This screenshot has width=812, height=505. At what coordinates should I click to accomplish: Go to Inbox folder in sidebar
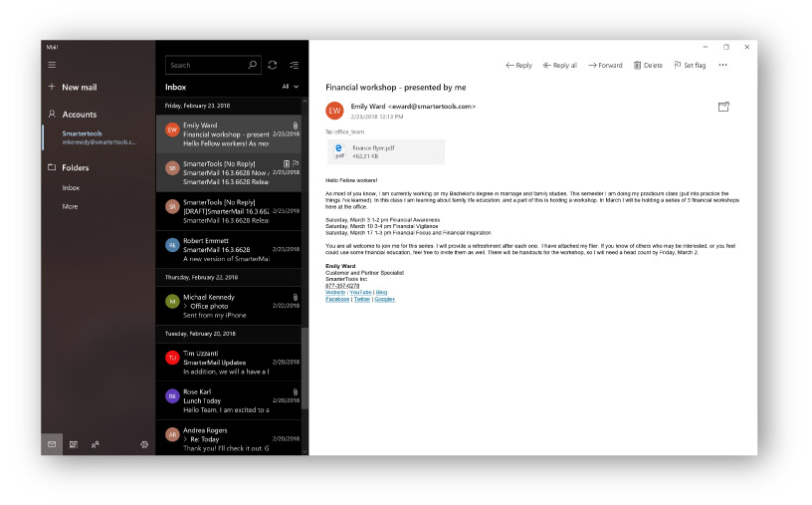click(x=71, y=187)
